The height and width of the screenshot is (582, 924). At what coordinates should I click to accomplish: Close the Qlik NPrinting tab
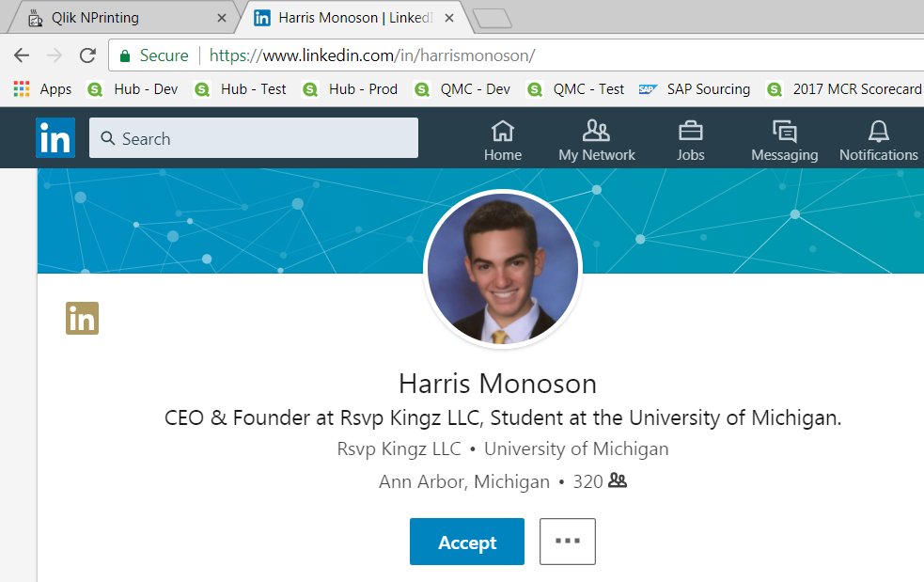pyautogui.click(x=222, y=18)
